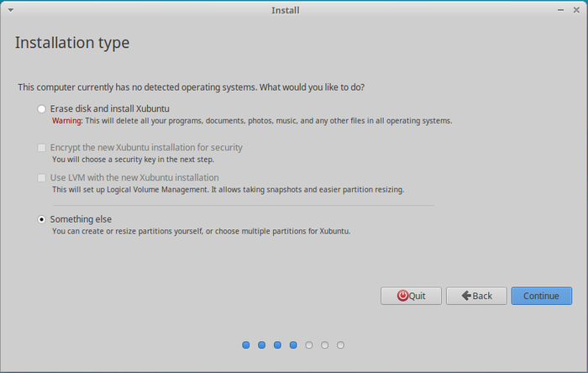
Task: Click 'You can create or resize partitions' text
Action: point(201,231)
